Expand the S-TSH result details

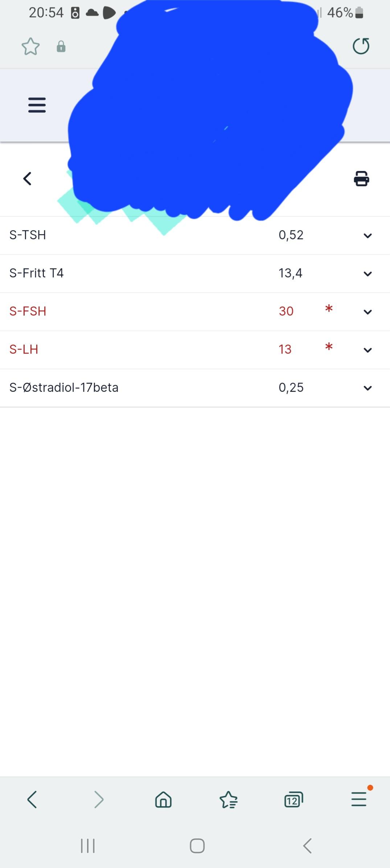pos(368,236)
